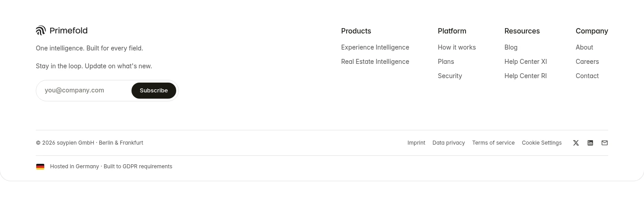Open Cookie Settings
644x204 pixels.
pyautogui.click(x=542, y=143)
